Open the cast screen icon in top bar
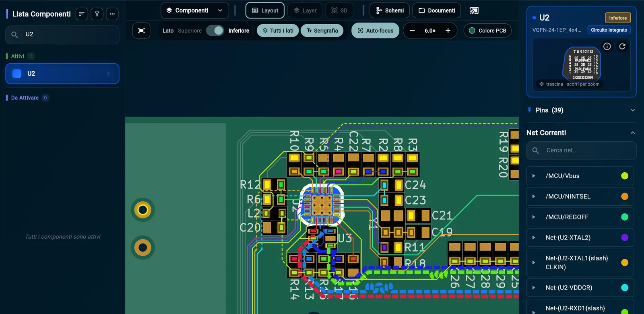 tap(474, 10)
